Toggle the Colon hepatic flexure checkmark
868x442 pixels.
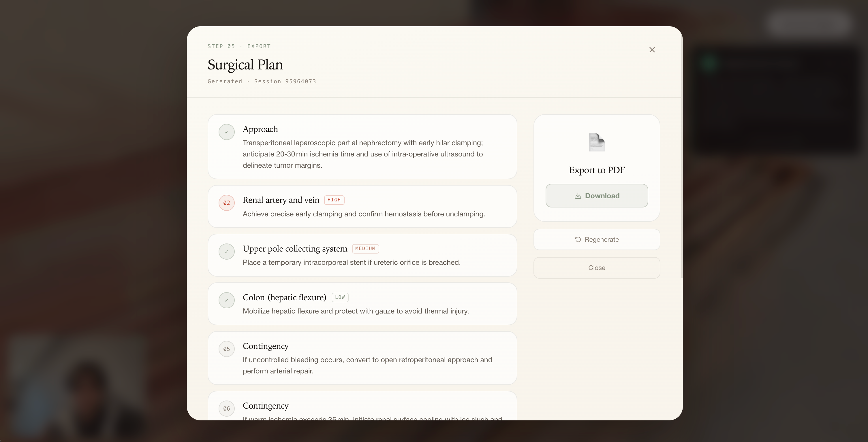[226, 300]
